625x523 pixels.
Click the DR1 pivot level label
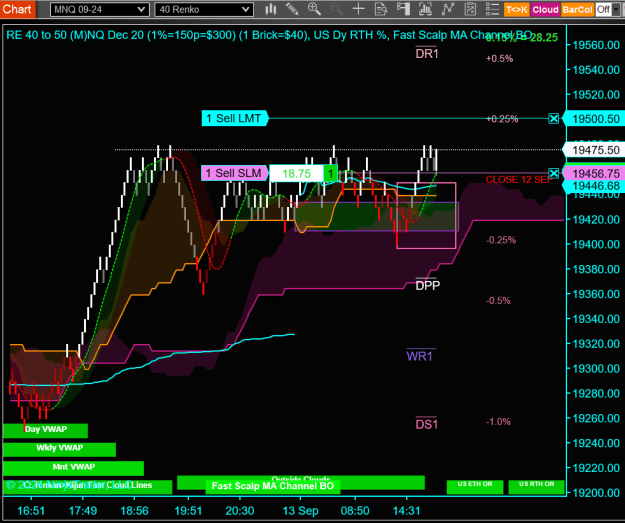426,53
